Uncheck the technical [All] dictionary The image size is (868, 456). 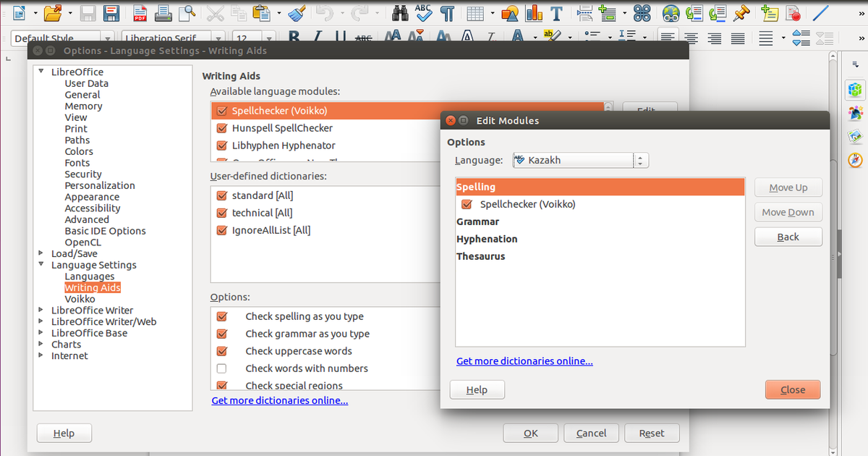coord(222,213)
